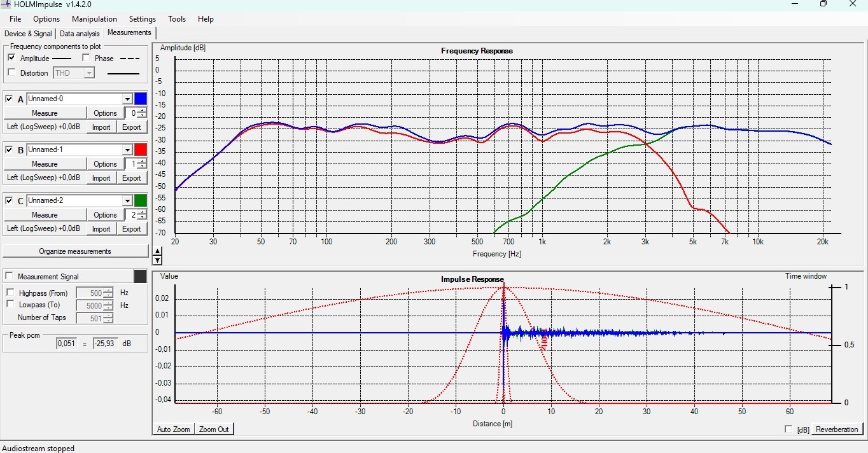Expand the Unnamed-0 measurement dropdown
868x453 pixels.
[127, 99]
